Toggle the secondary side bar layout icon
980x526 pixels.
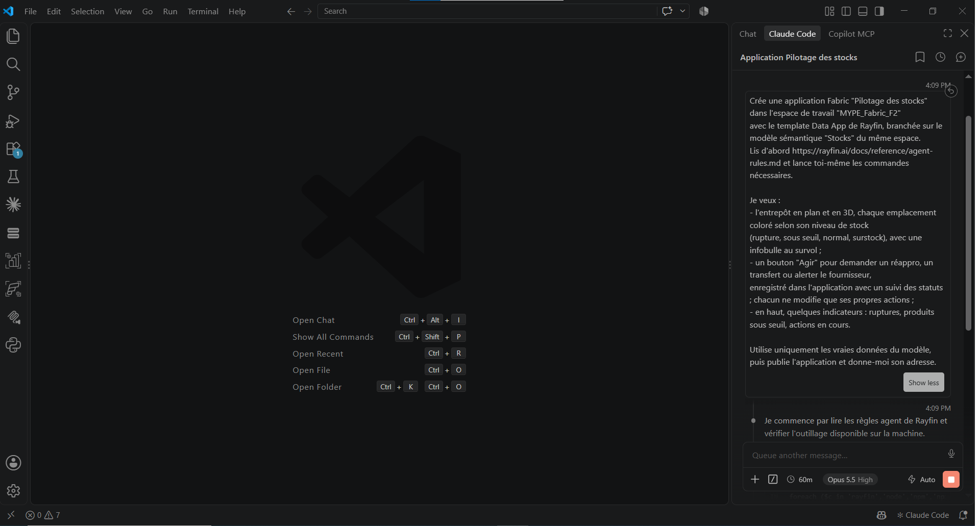[x=879, y=11]
